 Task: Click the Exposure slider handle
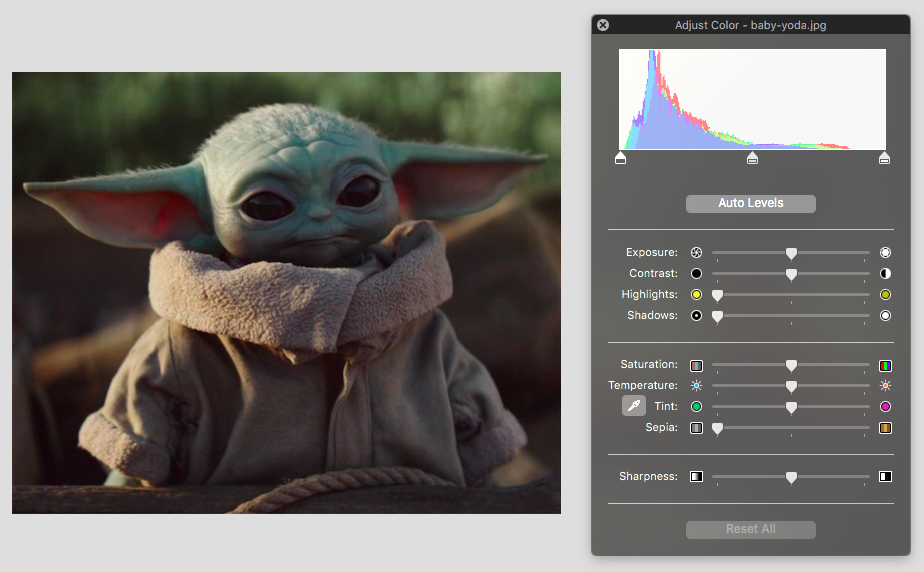791,253
